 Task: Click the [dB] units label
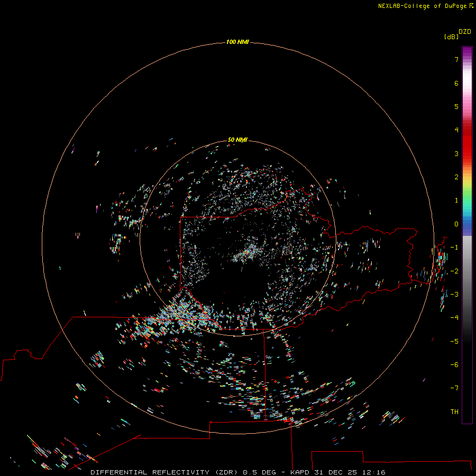click(x=451, y=36)
